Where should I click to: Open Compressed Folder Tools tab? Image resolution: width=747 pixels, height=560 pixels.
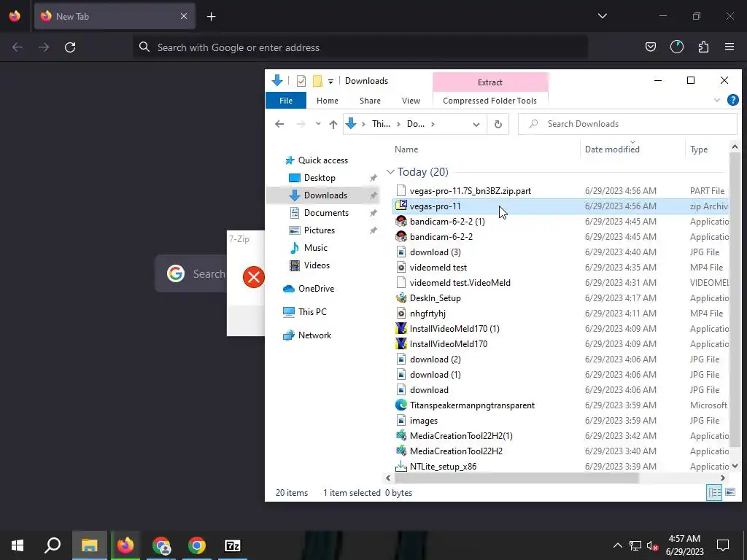coord(489,101)
